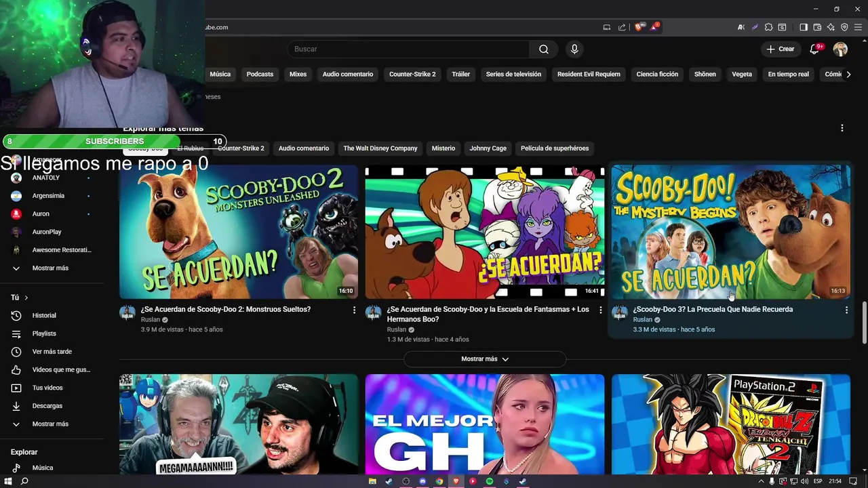Show next topic chips with right arrow
868x488 pixels.
click(848, 74)
